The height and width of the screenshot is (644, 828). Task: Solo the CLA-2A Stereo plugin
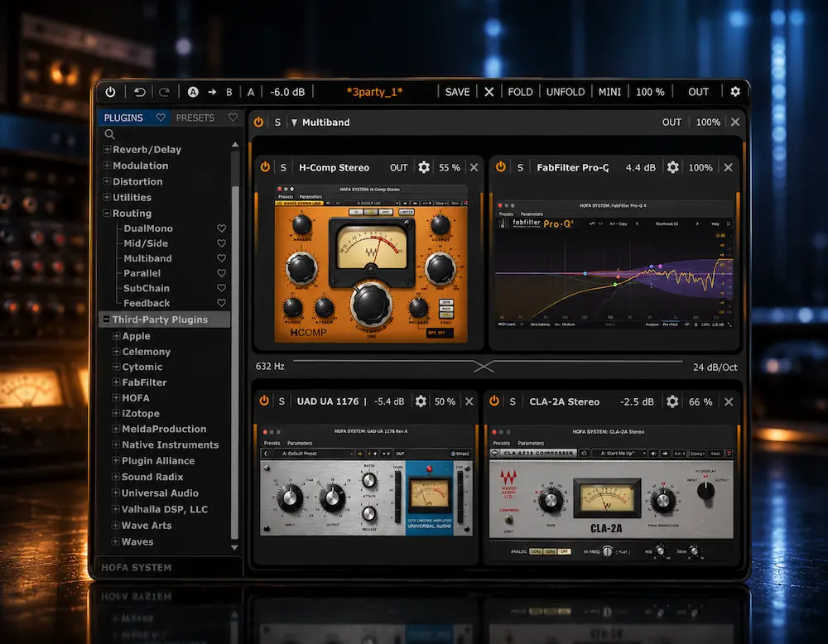point(513,401)
